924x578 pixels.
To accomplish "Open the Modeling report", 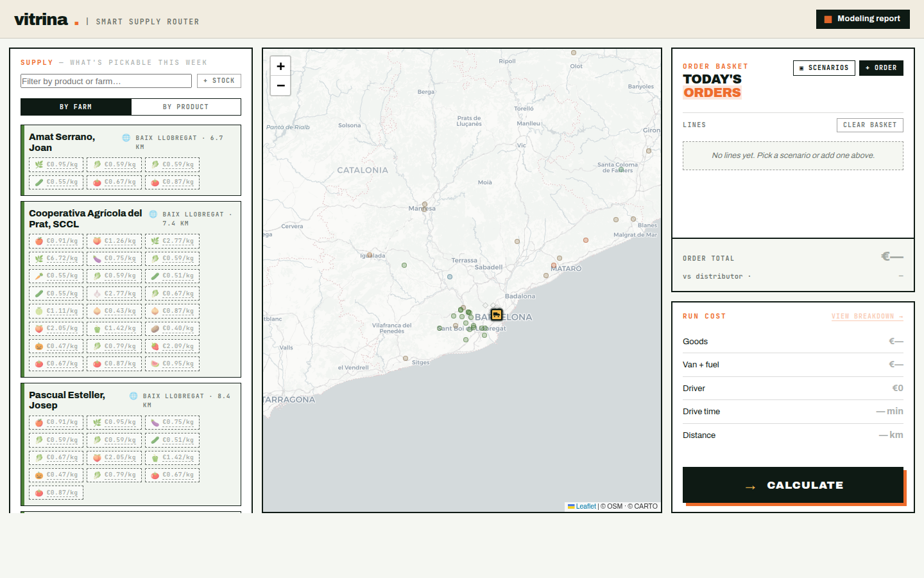I will coord(863,19).
